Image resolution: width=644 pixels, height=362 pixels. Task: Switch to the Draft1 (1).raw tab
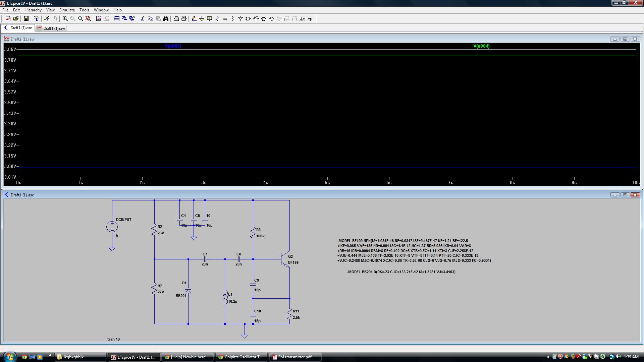(51, 28)
